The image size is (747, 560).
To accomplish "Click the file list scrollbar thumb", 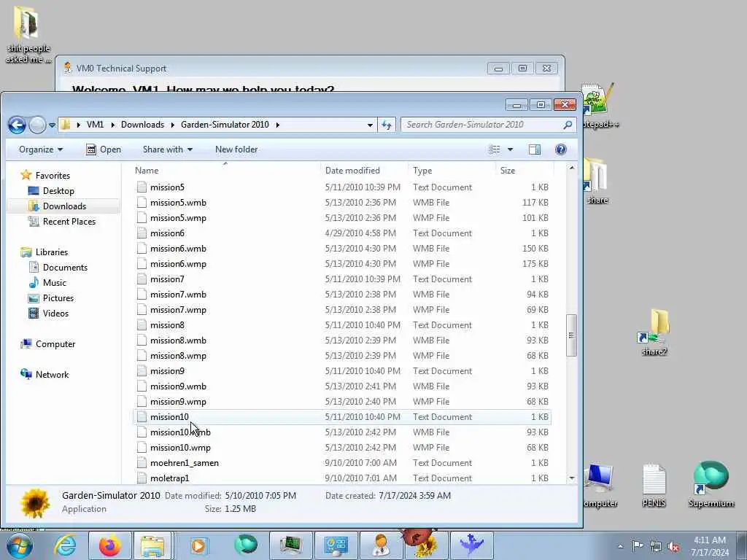I will [571, 335].
